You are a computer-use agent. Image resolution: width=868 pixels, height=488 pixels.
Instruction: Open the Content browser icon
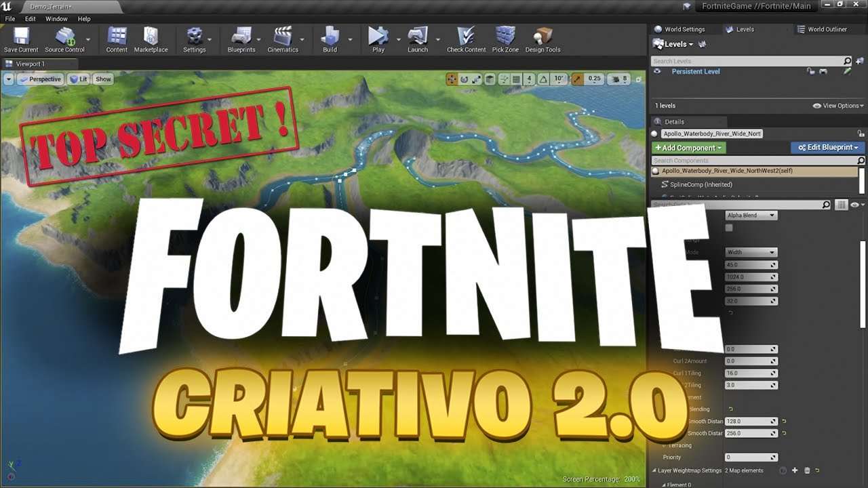[x=117, y=39]
